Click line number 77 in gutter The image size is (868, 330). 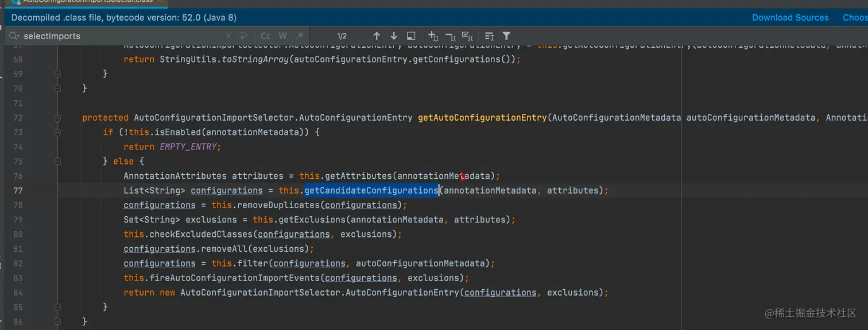tap(18, 190)
